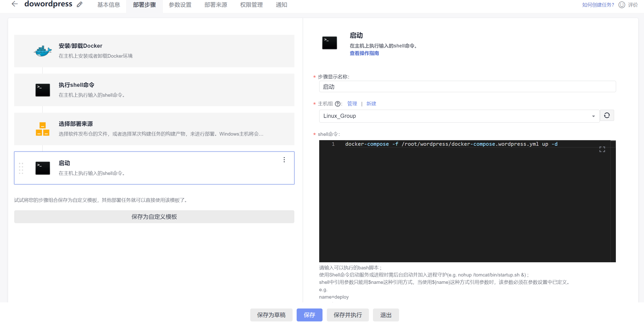Image resolution: width=644 pixels, height=326 pixels.
Task: Click the 选择部署来源 orange boxes icon
Action: pos(43,129)
